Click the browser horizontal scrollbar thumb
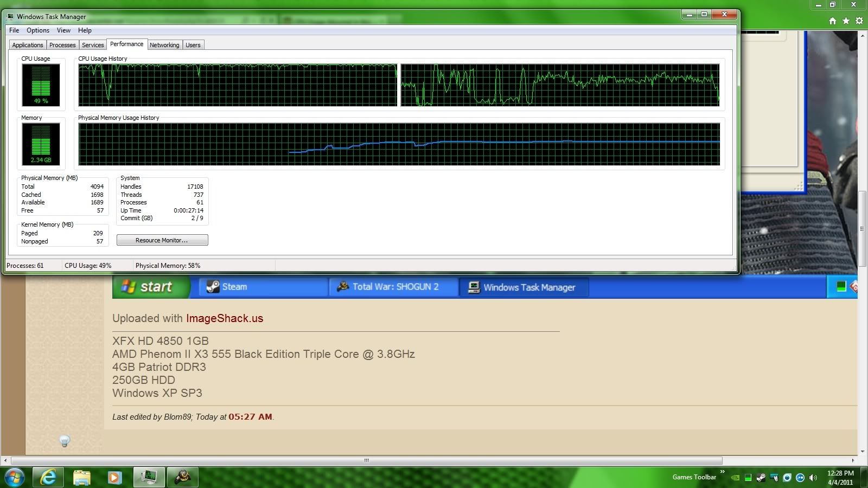Viewport: 868px width, 488px height. (x=366, y=460)
